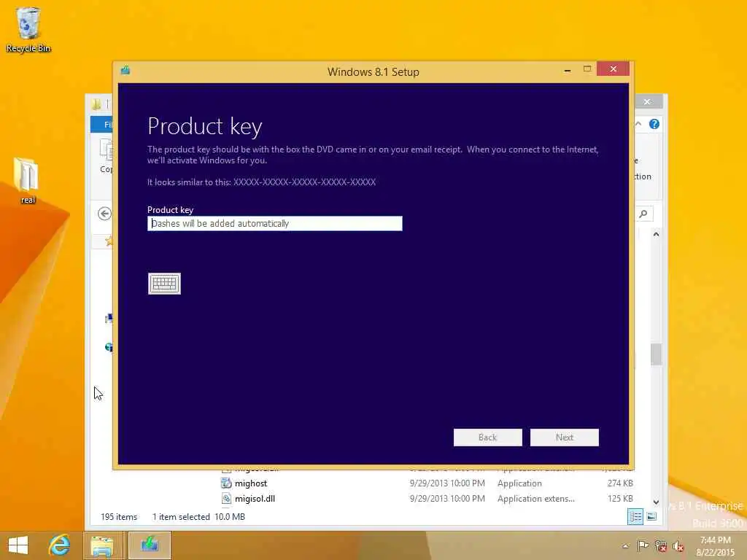Select the 'real' folder on the desktop
Viewport: 747px width, 560px height.
coord(27,181)
